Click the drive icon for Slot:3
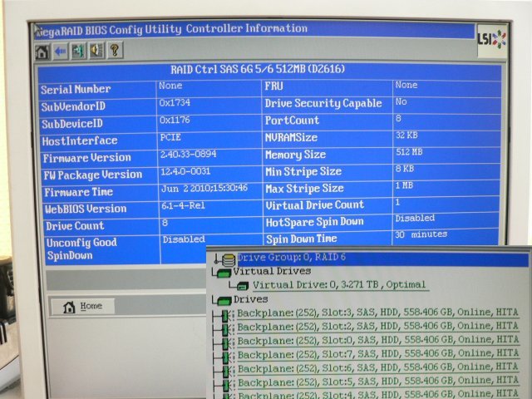This screenshot has width=532, height=399. point(225,316)
